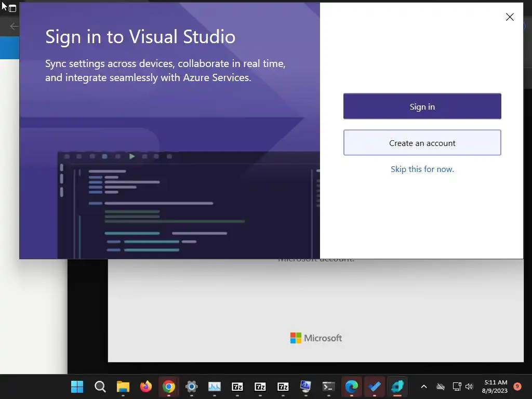Open the clock showing 5:11 AM
The image size is (532, 399).
(495, 387)
